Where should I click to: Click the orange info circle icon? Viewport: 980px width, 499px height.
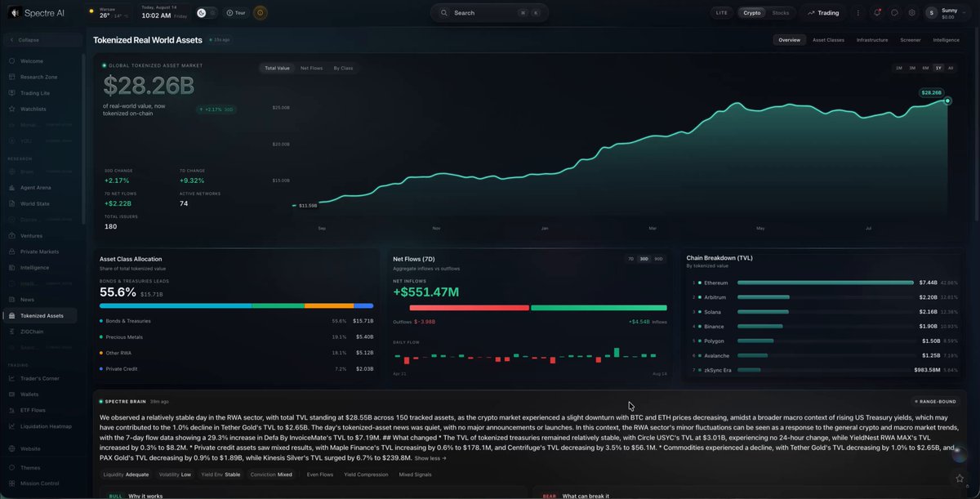[x=260, y=13]
